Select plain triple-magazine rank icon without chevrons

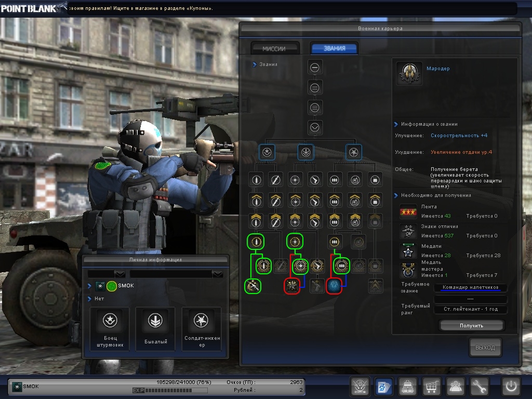(335, 180)
